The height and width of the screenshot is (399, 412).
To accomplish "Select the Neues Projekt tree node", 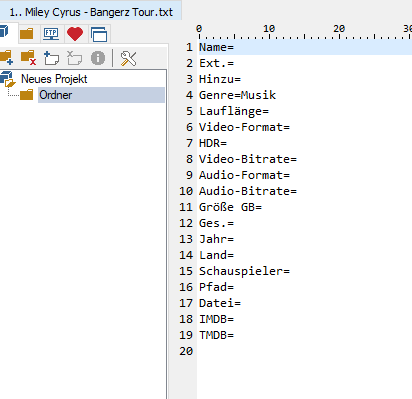I will pyautogui.click(x=54, y=79).
